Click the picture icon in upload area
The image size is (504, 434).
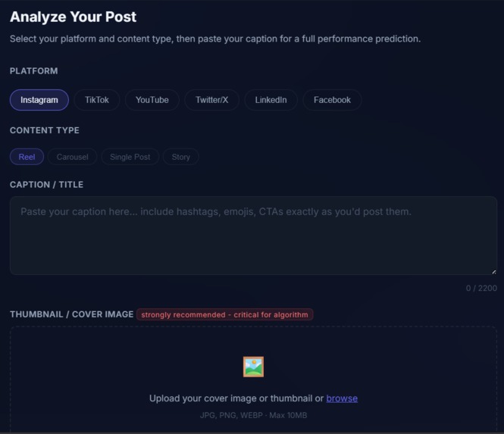[x=253, y=367]
